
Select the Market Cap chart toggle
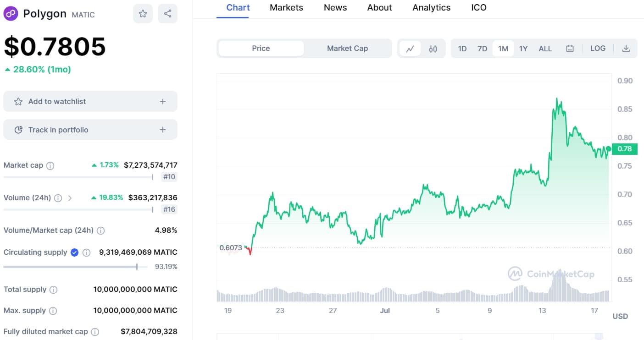coord(347,48)
